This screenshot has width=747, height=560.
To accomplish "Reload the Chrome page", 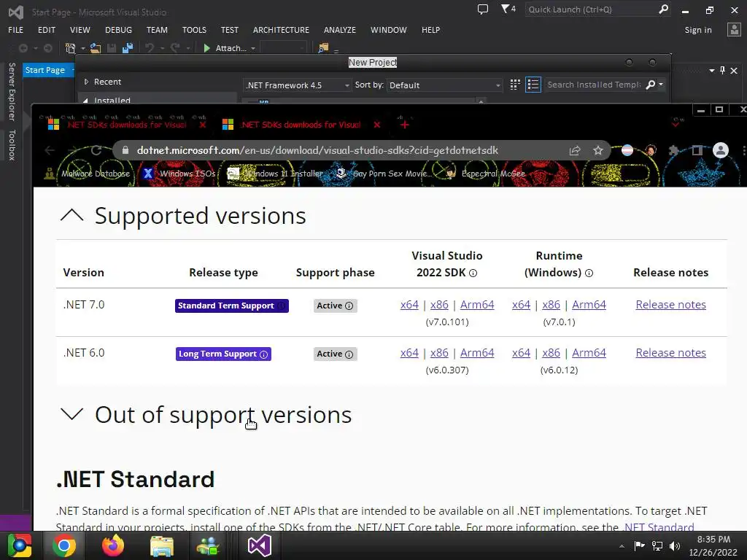I will coord(96,150).
